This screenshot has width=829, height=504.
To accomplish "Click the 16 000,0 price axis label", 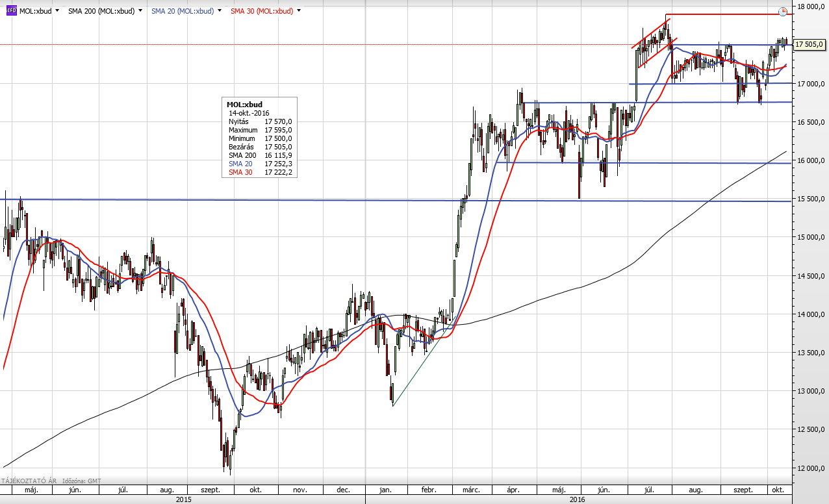I will coord(811,160).
